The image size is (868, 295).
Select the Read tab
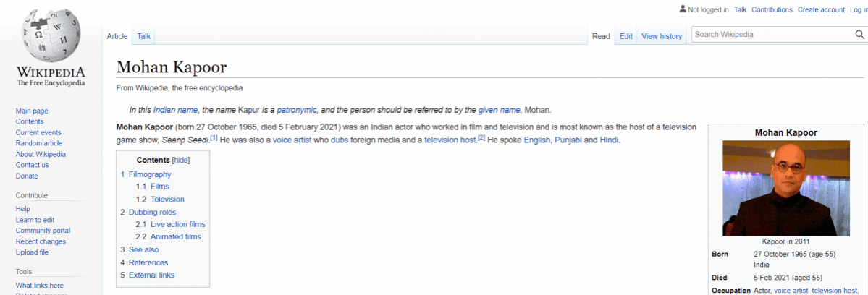tap(601, 36)
